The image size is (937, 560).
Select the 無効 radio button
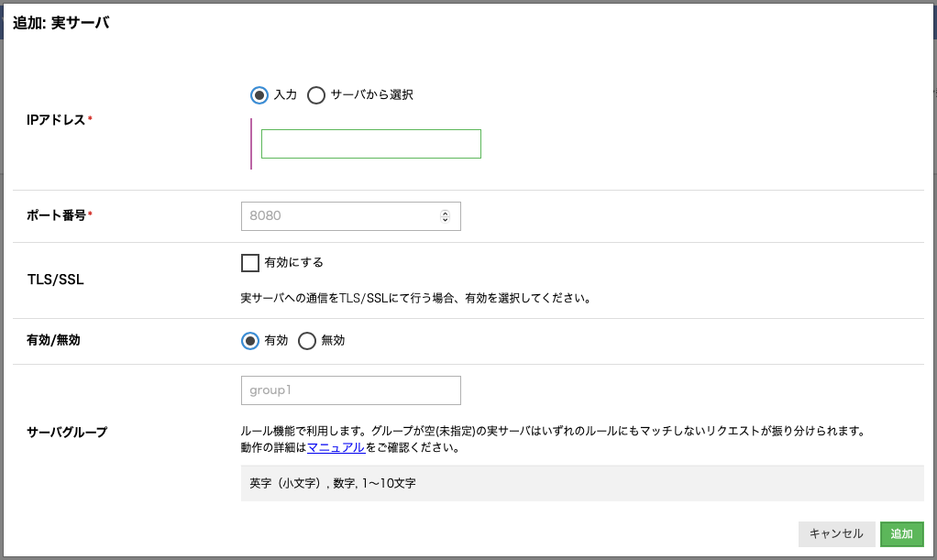(x=306, y=341)
